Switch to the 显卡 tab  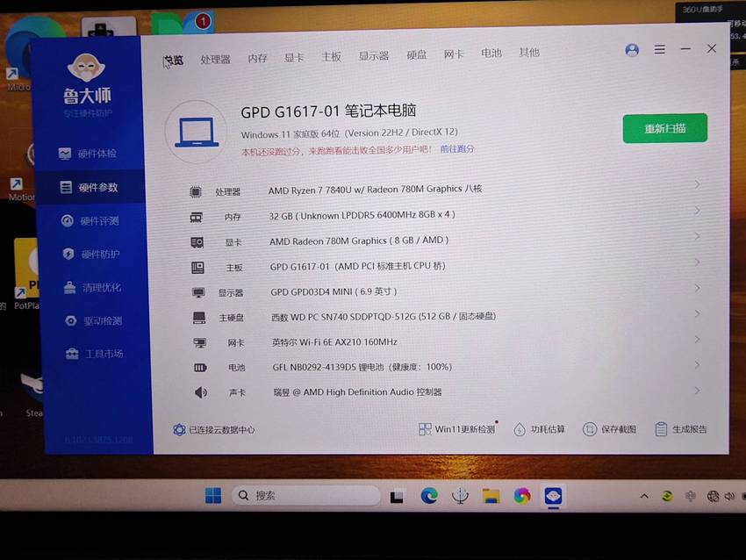coord(294,58)
